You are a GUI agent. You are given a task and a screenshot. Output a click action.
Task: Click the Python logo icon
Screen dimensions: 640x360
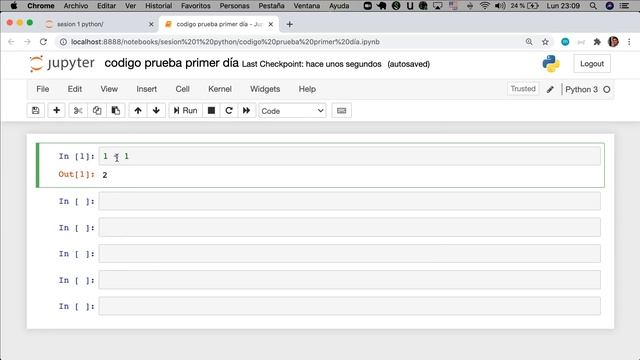[551, 64]
